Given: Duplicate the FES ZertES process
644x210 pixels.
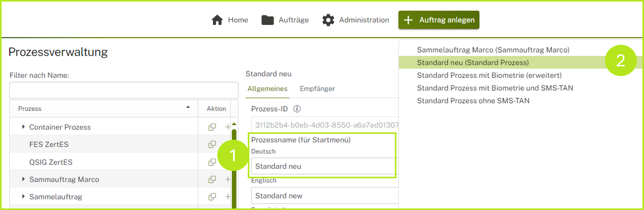Looking at the screenshot, I should click(x=212, y=144).
